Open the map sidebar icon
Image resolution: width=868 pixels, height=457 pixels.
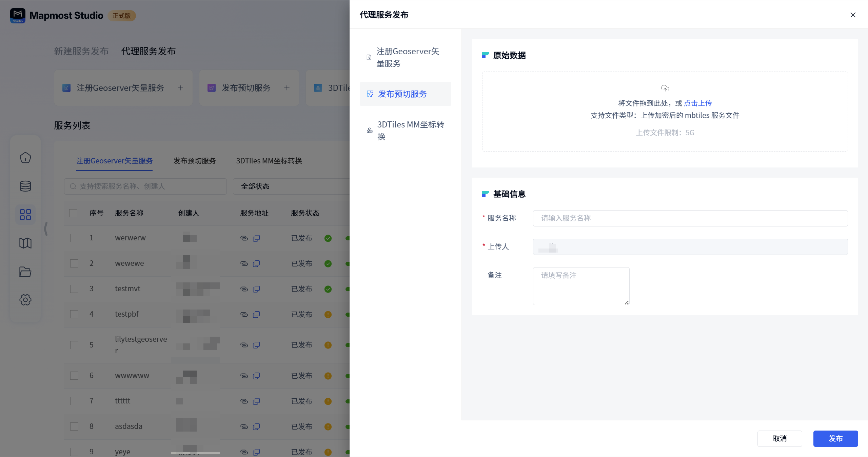point(25,243)
